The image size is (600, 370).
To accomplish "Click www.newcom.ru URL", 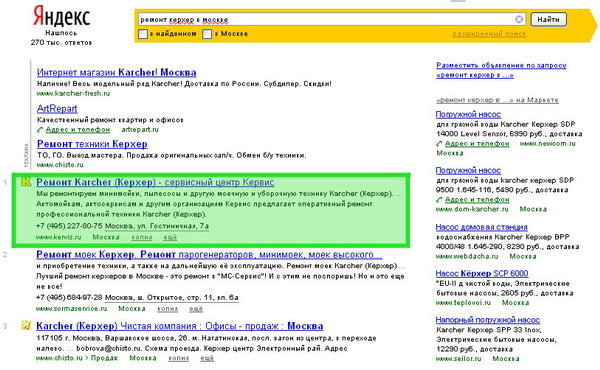I will coord(547,144).
